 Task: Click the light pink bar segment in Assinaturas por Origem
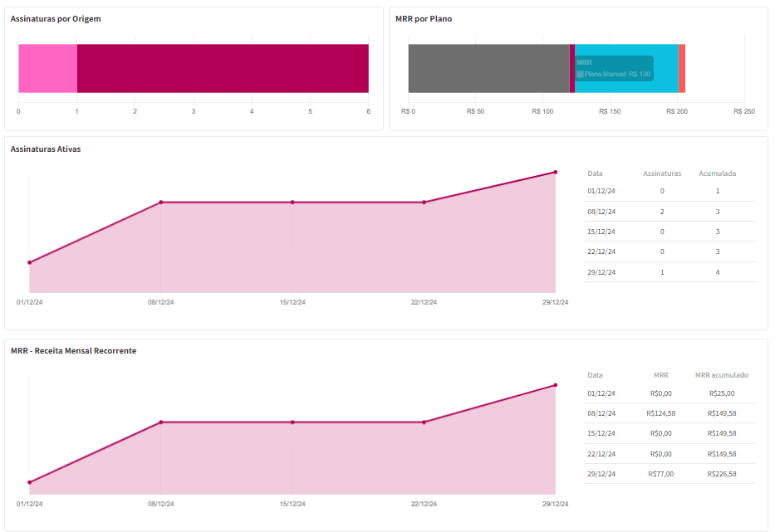click(48, 68)
